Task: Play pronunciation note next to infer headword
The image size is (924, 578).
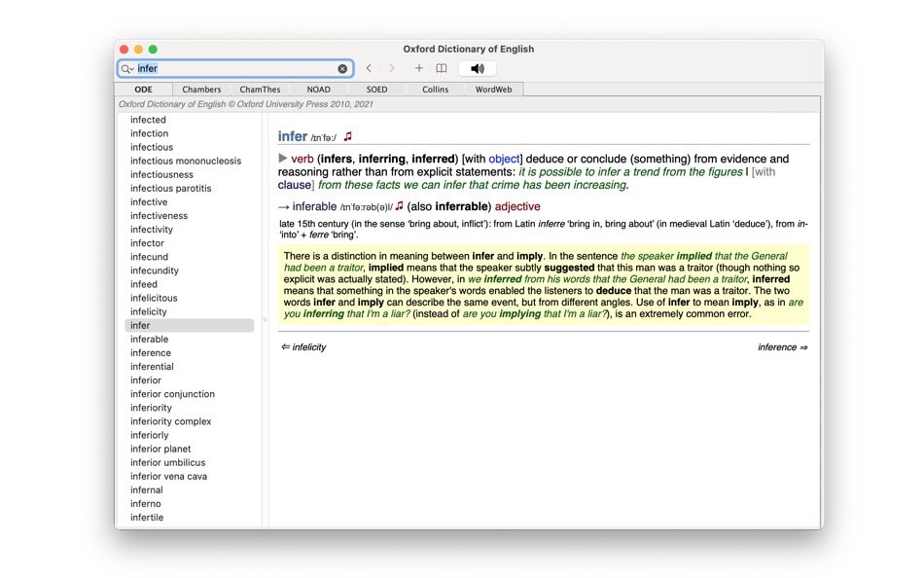Action: pyautogui.click(x=347, y=136)
